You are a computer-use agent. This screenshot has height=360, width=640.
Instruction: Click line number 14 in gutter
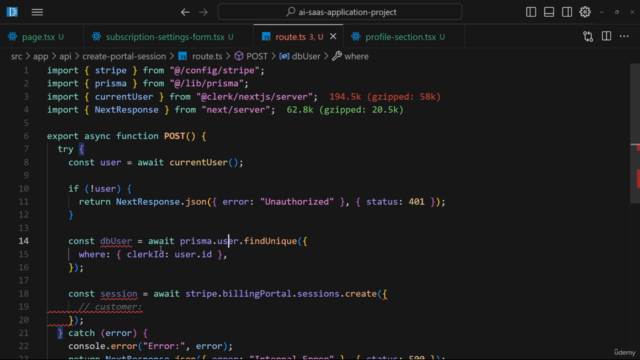(24, 241)
